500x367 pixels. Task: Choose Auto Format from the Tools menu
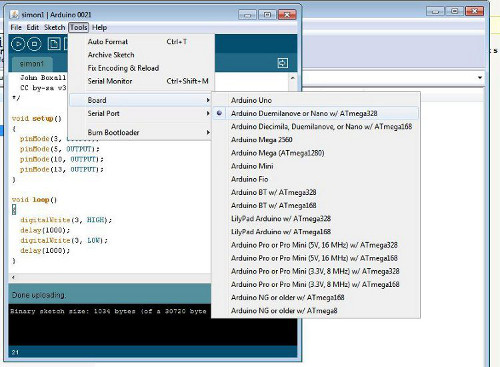pyautogui.click(x=140, y=42)
